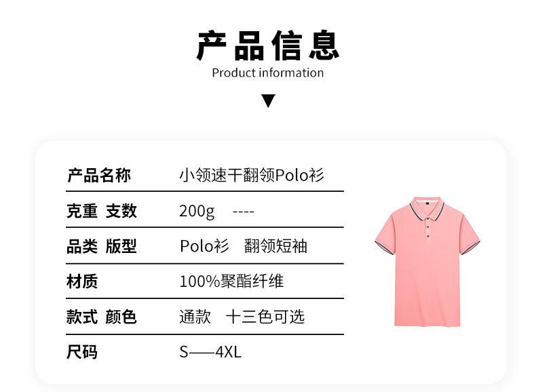Click the 翻领短袖 value text
This screenshot has height=392, width=536.
(275, 246)
